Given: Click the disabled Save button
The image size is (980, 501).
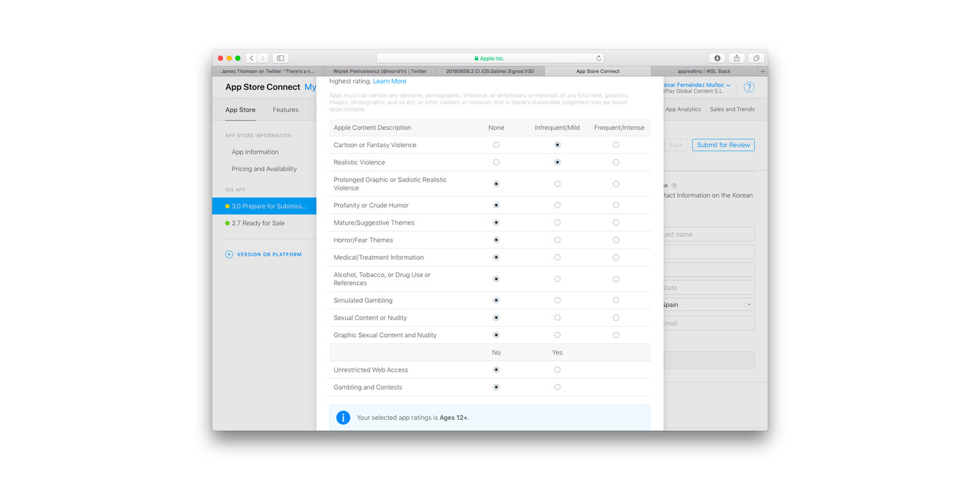Looking at the screenshot, I should [676, 145].
